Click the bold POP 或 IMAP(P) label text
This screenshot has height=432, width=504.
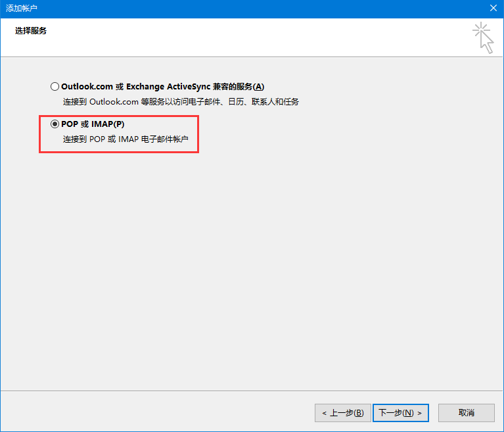pos(93,124)
